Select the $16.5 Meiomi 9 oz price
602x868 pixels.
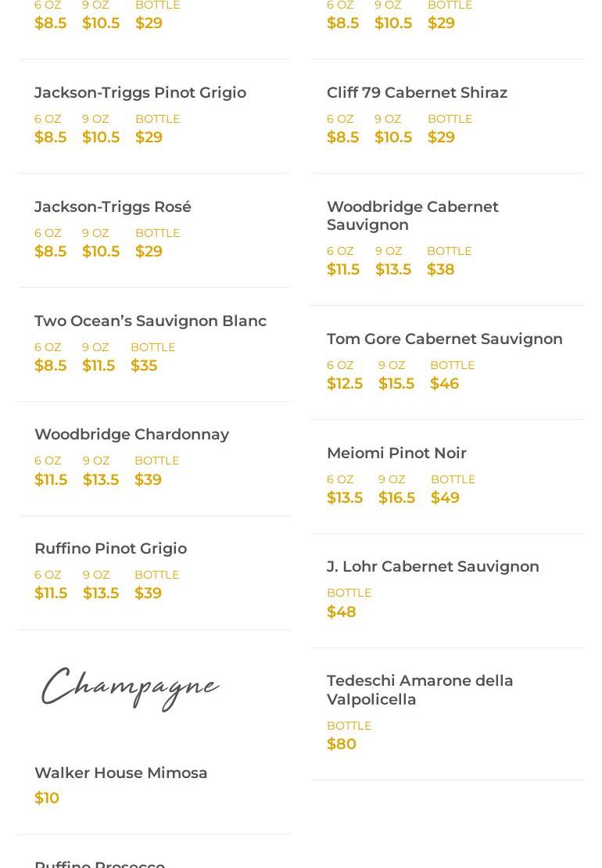pos(396,497)
